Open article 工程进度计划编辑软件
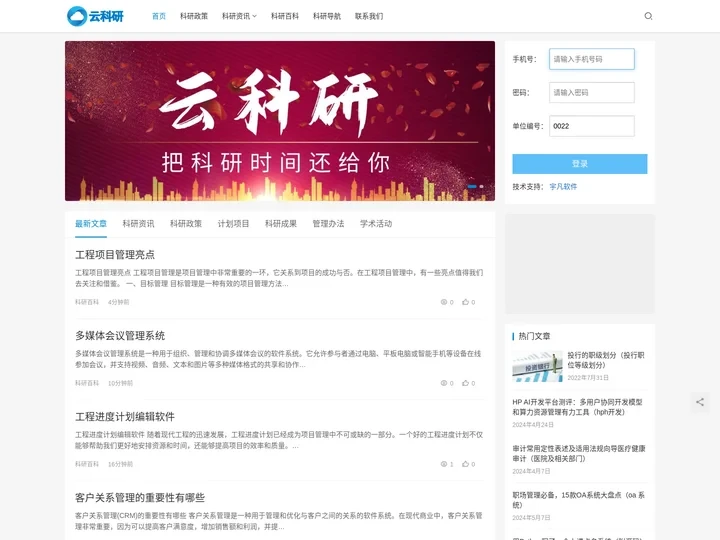This screenshot has width=720, height=540. click(125, 417)
